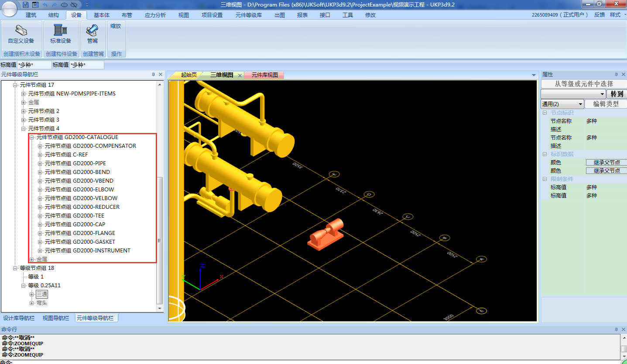Open the document tab list arrow

point(534,75)
